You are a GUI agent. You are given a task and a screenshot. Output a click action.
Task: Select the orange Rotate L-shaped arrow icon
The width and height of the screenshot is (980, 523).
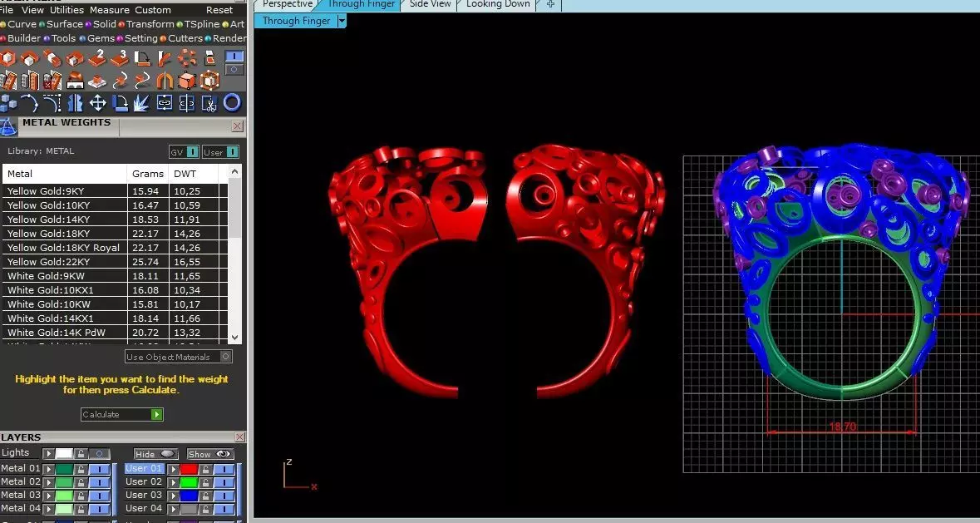click(142, 58)
